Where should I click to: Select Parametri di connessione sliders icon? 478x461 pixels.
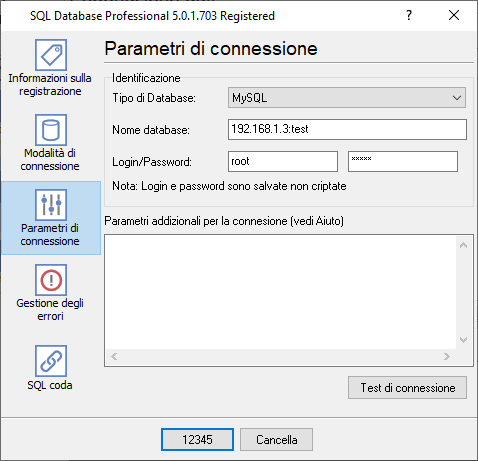[51, 205]
